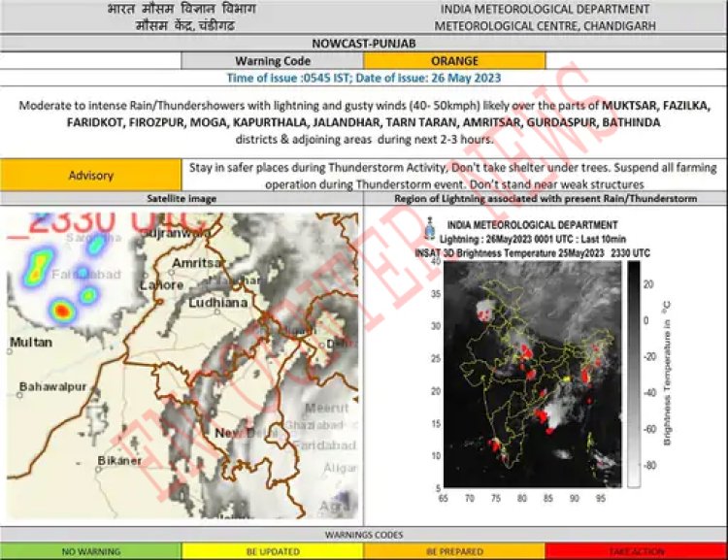Click the Hindi department name header
This screenshot has width=728, height=560.
[x=182, y=9]
